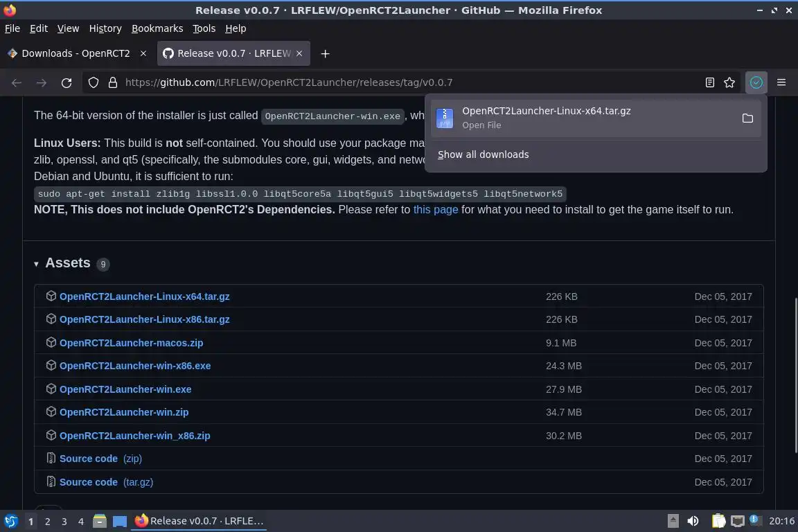Download OpenRCT2Launcher-Linux-x64.tar.gz asset
Image resolution: width=798 pixels, height=532 pixels.
[145, 296]
